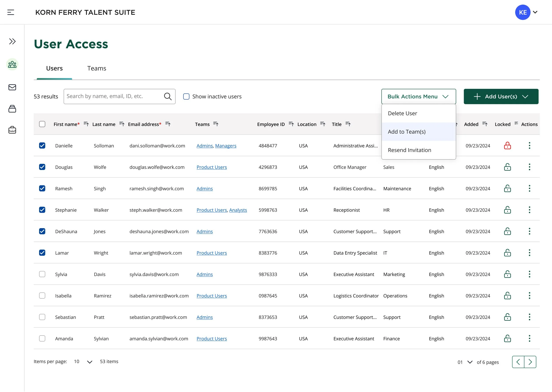Enable Show inactive users checkbox
This screenshot has height=392, width=552.
[x=186, y=97]
